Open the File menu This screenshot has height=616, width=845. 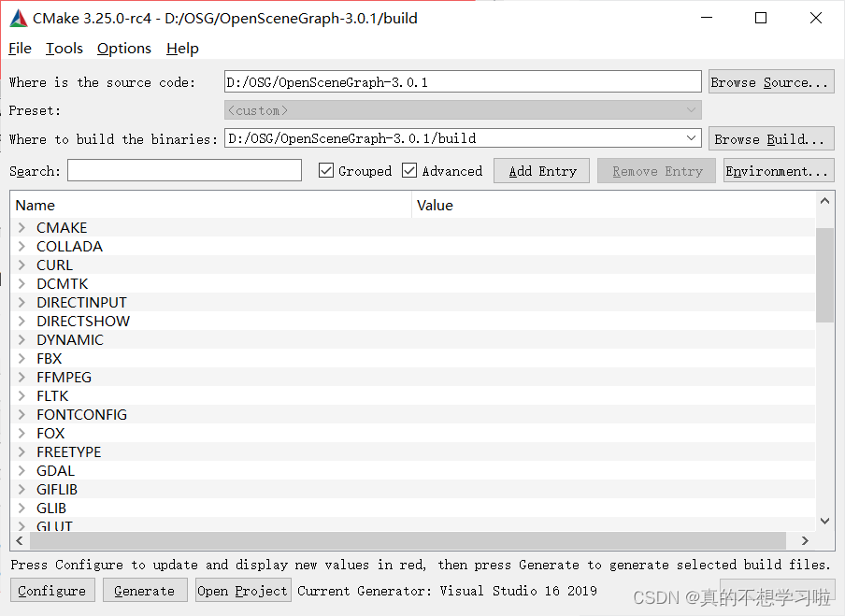(x=19, y=48)
